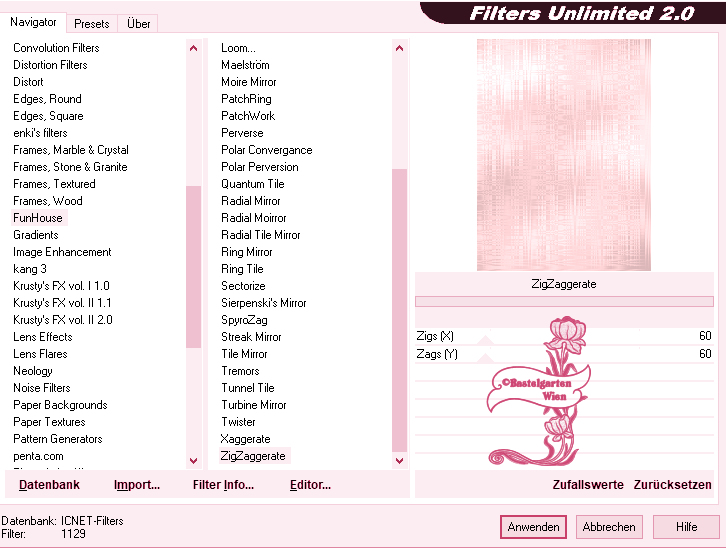Select Krusty's FX vol. I 1.0
Image resolution: width=726 pixels, height=548 pixels.
[61, 286]
